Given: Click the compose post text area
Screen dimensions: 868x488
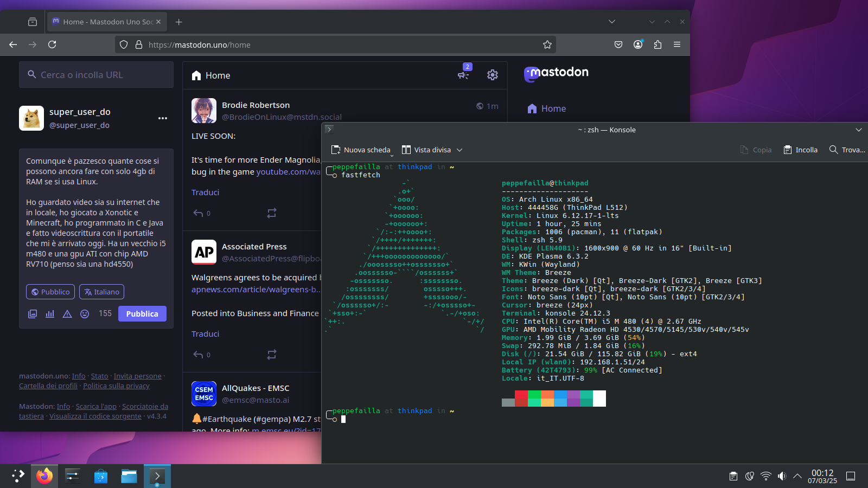Looking at the screenshot, I should pos(97,213).
